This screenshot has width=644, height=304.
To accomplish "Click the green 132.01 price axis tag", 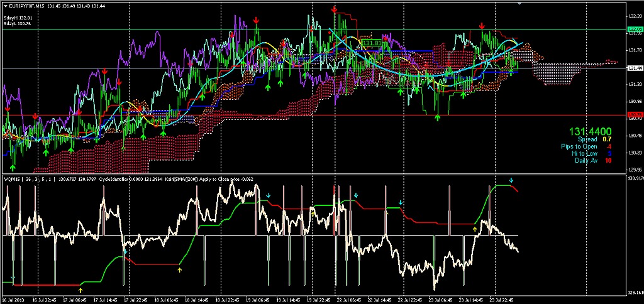I will click(x=635, y=29).
